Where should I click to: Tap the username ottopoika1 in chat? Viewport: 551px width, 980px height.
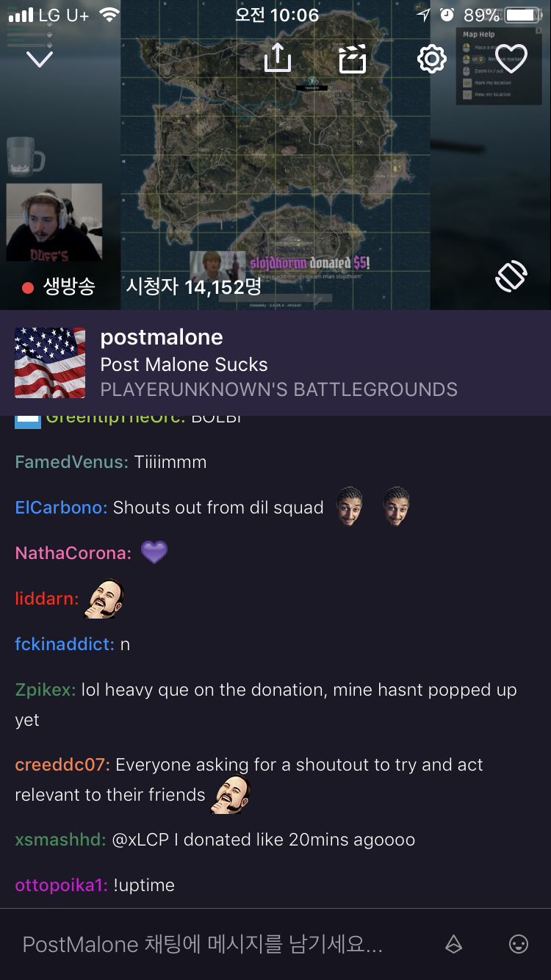62,885
